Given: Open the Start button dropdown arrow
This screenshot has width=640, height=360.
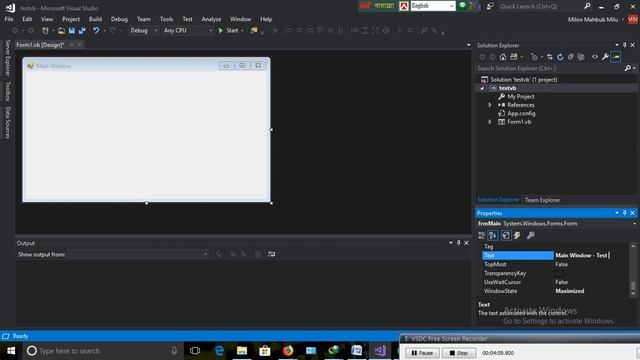Looking at the screenshot, I should pyautogui.click(x=242, y=31).
